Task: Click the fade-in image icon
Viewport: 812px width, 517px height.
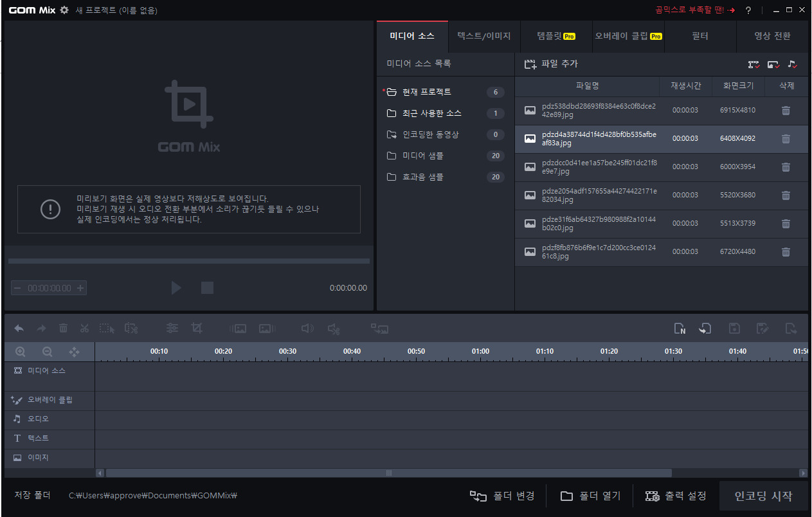Action: [238, 329]
